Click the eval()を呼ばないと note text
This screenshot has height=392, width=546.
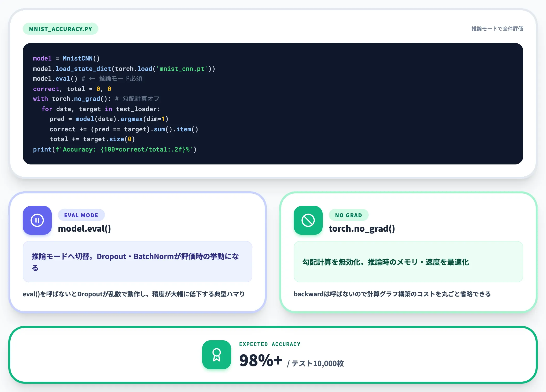pos(134,294)
